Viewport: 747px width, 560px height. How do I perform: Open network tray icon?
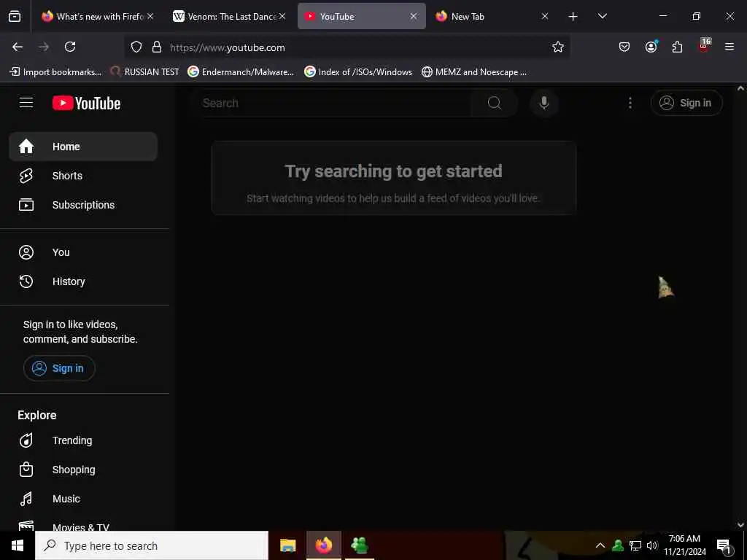(635, 545)
